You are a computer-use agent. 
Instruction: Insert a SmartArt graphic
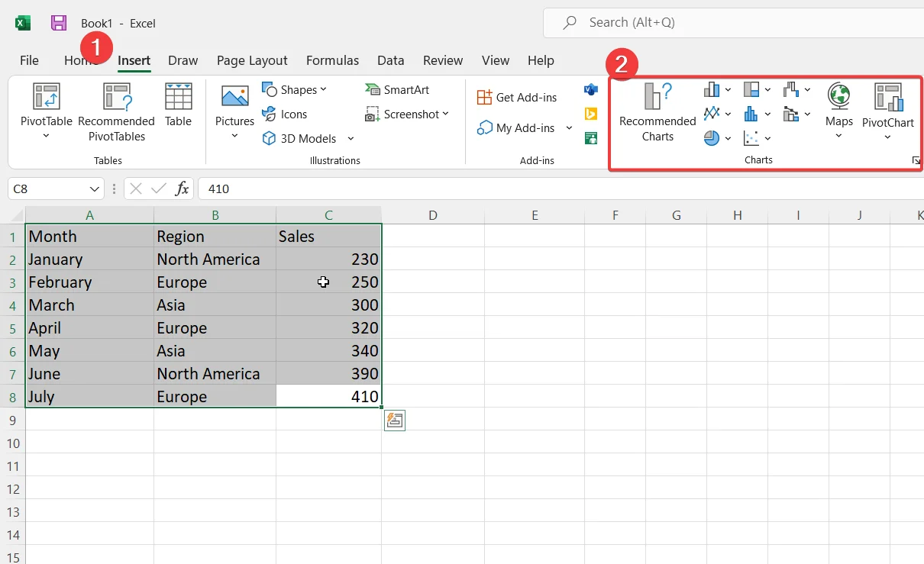[x=397, y=89]
